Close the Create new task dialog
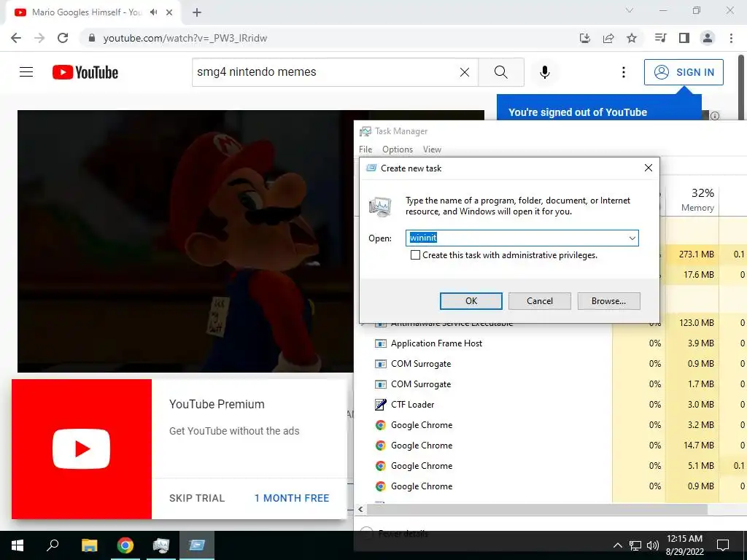The width and height of the screenshot is (747, 560). pos(649,168)
